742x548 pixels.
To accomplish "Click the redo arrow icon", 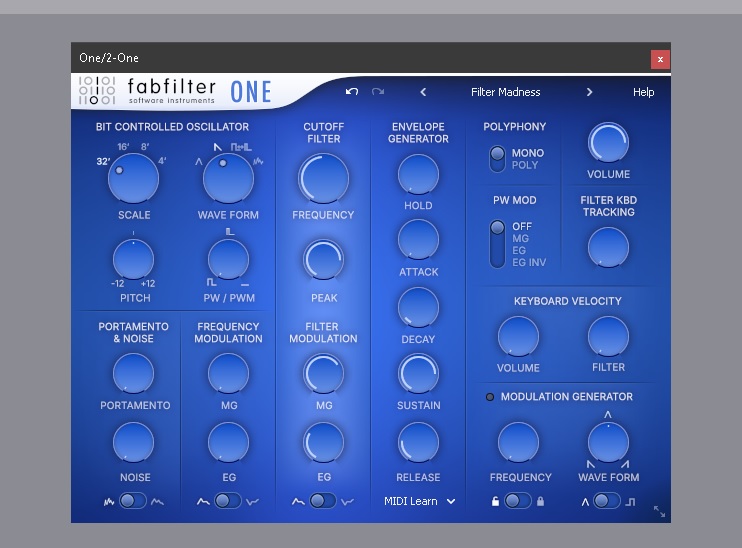I will click(x=378, y=91).
